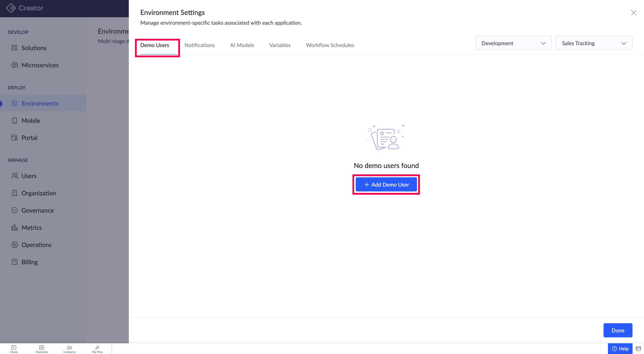Open Operations gear icon
The width and height of the screenshot is (644, 354).
(15, 245)
